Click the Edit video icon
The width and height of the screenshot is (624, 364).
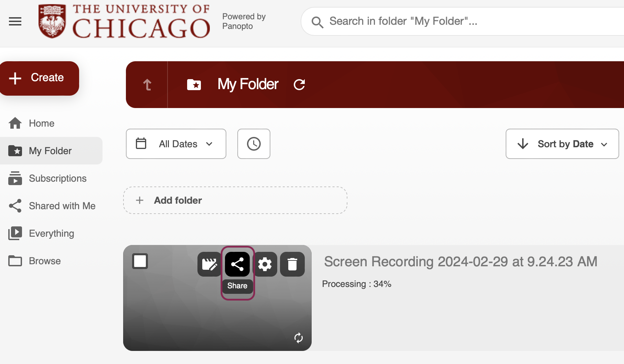[x=209, y=264]
